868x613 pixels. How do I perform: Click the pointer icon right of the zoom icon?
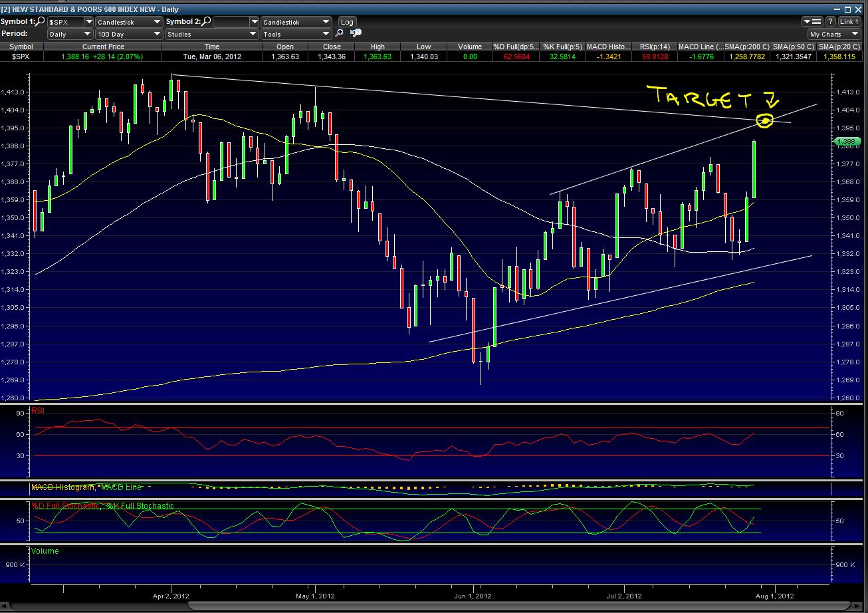355,33
